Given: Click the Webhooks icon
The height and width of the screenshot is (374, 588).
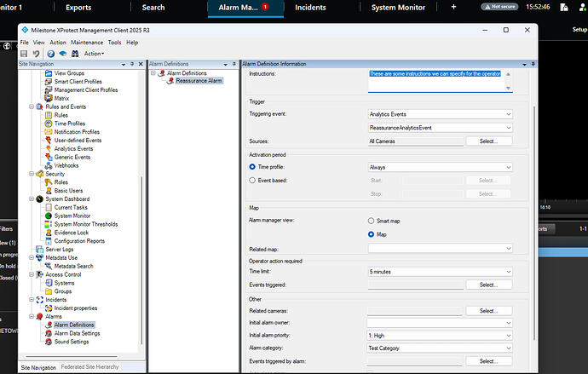Looking at the screenshot, I should (x=49, y=165).
